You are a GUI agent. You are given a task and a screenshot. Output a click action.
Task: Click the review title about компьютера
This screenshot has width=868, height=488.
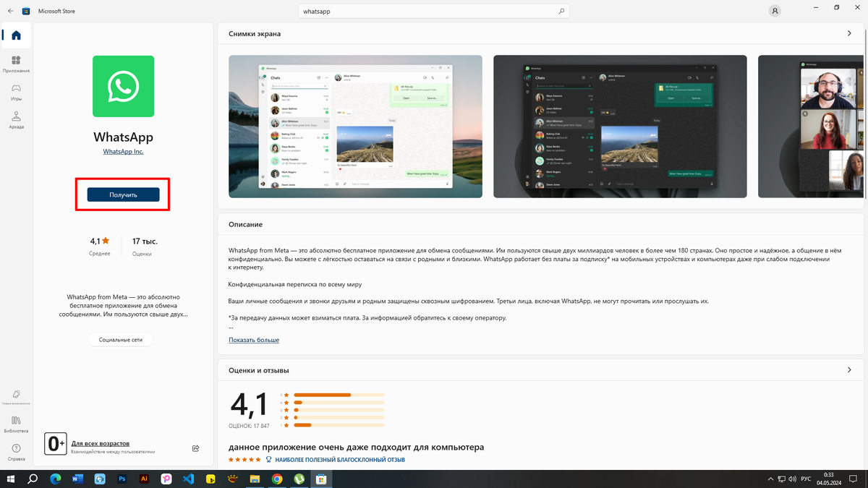(x=356, y=448)
